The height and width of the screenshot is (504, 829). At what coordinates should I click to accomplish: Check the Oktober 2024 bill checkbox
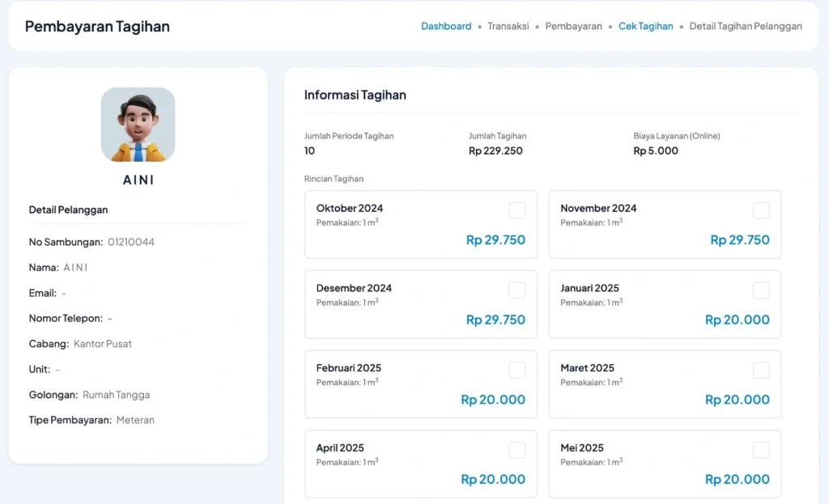click(517, 210)
